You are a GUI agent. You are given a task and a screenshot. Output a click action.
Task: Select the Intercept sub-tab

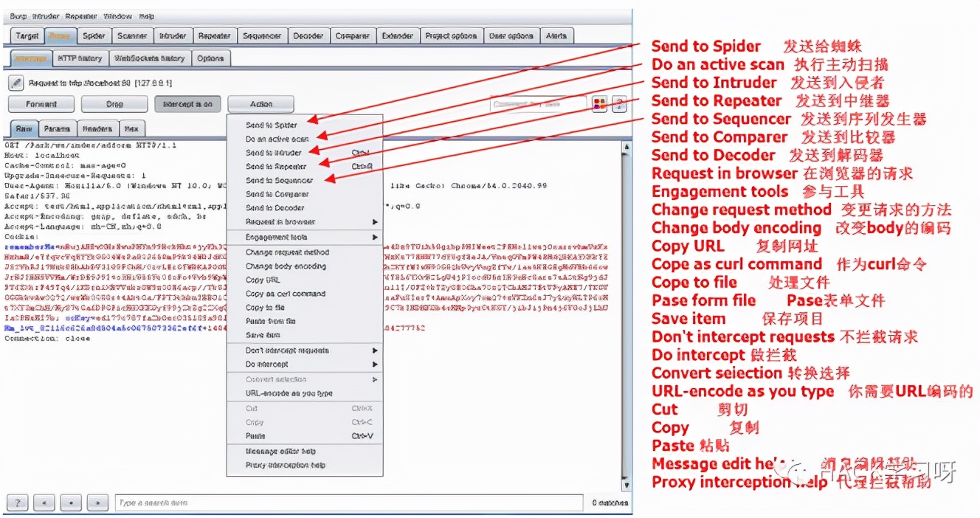[30, 58]
